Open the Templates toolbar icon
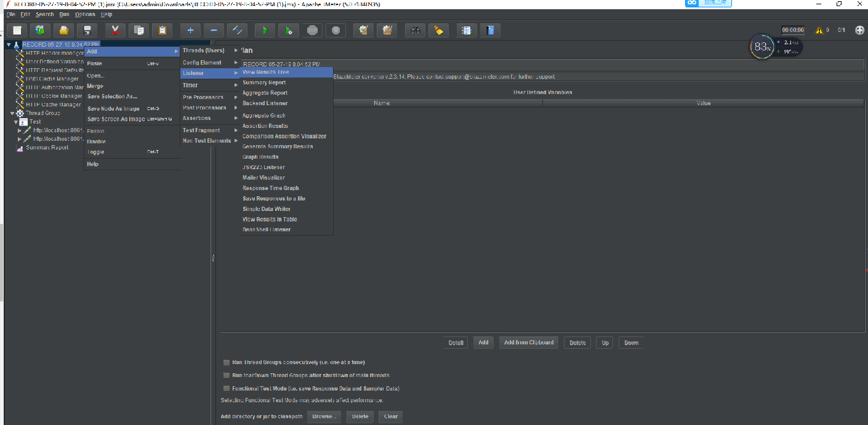 click(x=40, y=30)
